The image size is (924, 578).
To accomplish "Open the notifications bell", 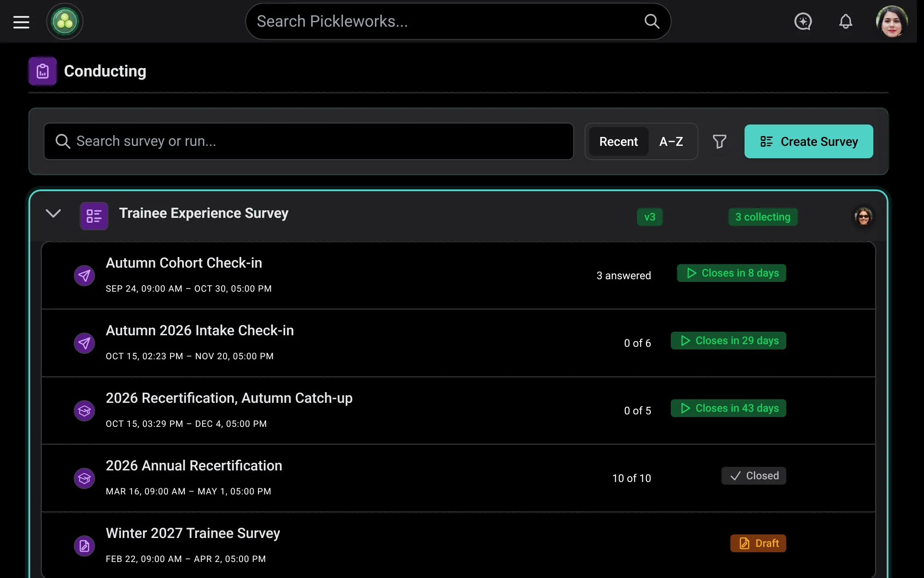I will click(x=845, y=21).
